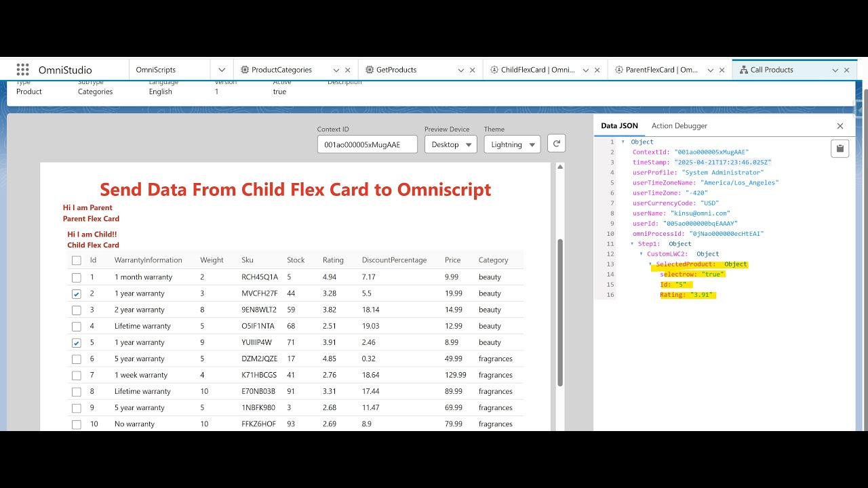Copy Data JSON with clipboard icon
Image resolution: width=868 pixels, height=488 pixels.
pyautogui.click(x=840, y=148)
